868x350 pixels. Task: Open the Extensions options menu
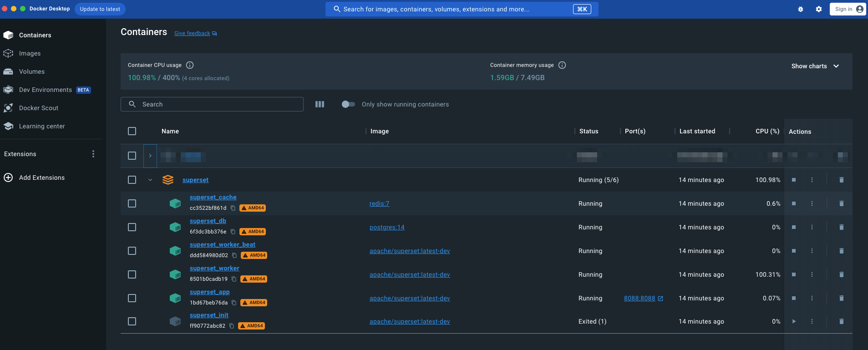tap(93, 154)
